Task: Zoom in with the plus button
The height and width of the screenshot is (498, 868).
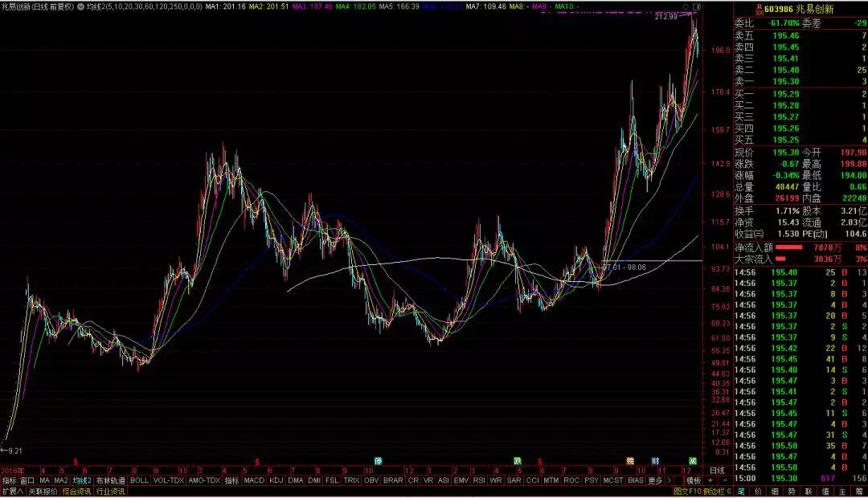Action: [x=710, y=480]
